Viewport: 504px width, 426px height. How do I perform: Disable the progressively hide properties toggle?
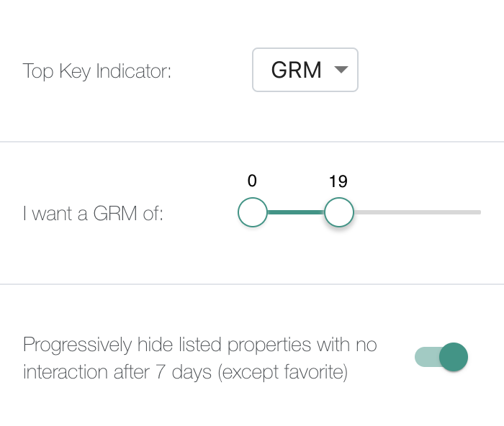click(441, 357)
